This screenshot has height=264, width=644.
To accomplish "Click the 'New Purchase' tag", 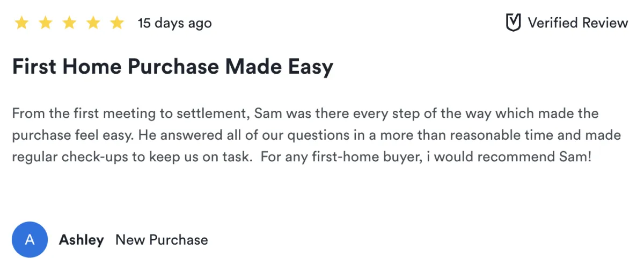I will 162,240.
